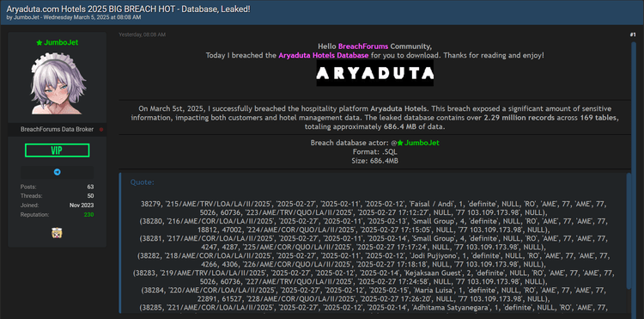
Task: Click the Posts count 63
Action: click(90, 187)
